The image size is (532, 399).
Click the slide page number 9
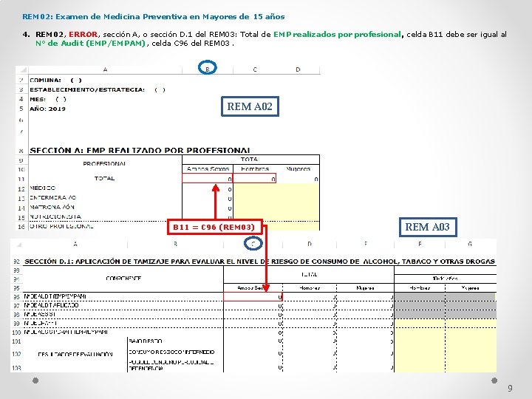click(x=510, y=388)
